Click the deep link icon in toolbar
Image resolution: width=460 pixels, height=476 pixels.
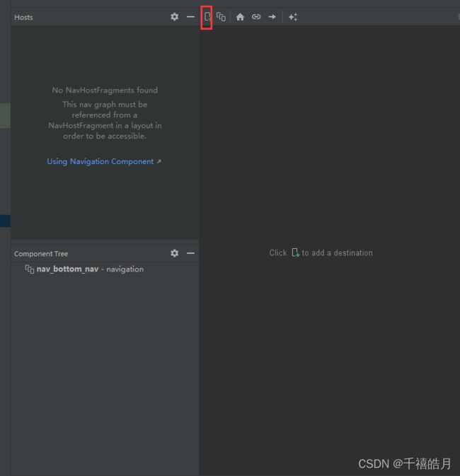(x=256, y=17)
